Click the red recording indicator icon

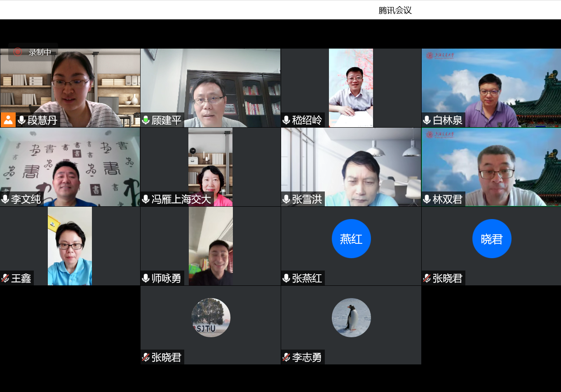pos(18,52)
